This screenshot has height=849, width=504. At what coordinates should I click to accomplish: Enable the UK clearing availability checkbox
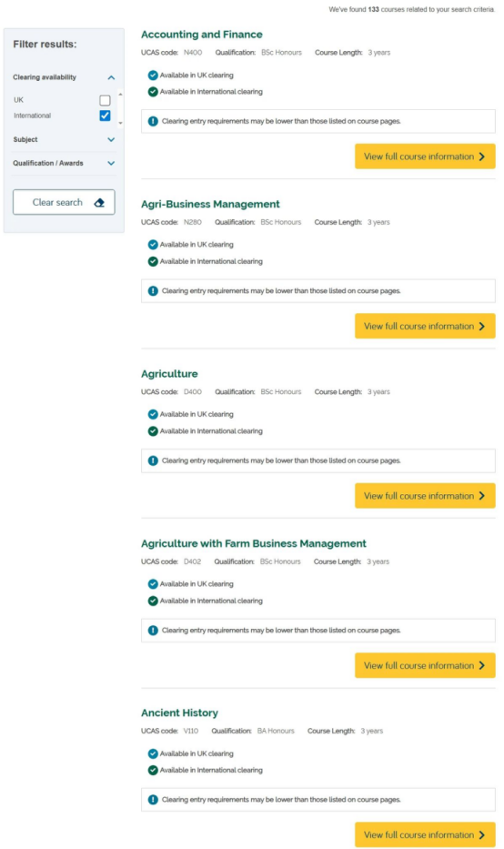click(x=105, y=100)
